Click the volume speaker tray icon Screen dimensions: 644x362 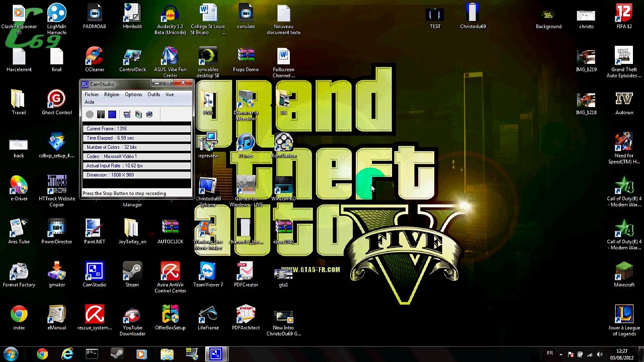click(599, 354)
